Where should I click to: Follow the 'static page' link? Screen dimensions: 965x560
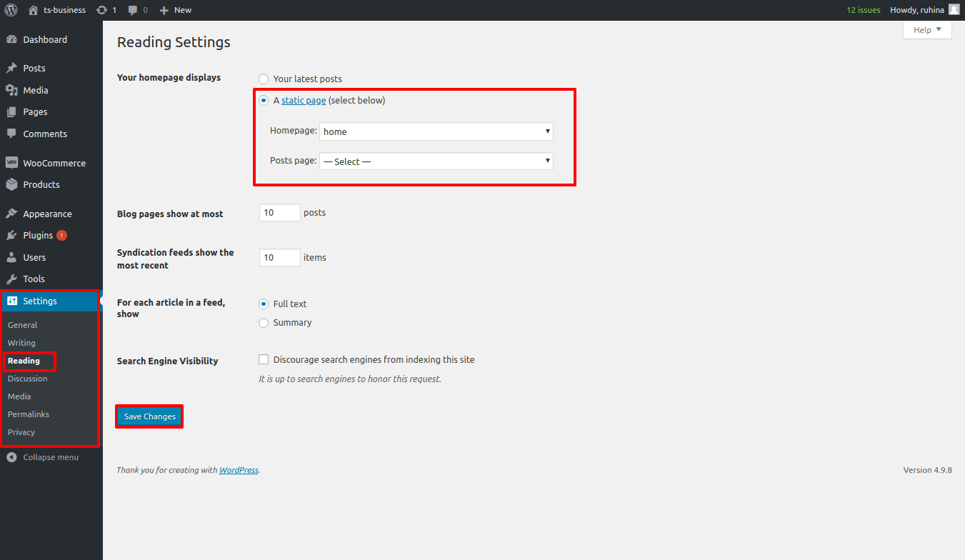click(x=304, y=101)
